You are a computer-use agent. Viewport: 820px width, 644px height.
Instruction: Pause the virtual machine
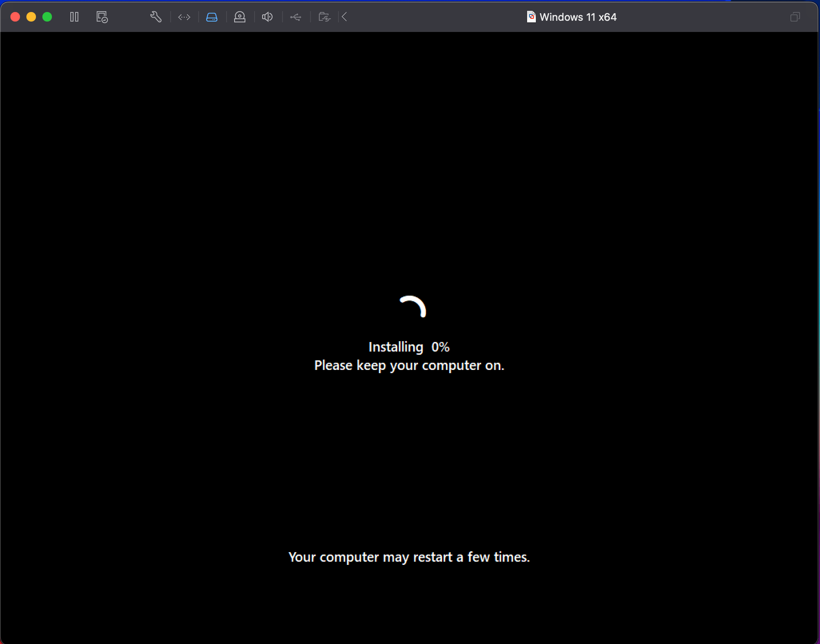pyautogui.click(x=74, y=17)
